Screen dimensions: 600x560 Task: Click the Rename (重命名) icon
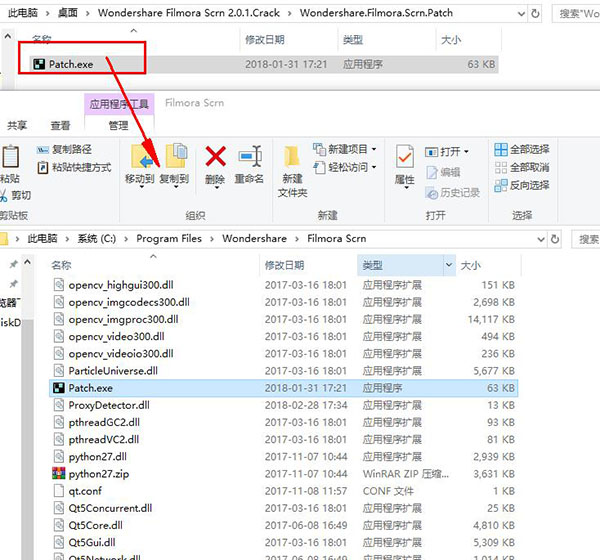(x=248, y=160)
